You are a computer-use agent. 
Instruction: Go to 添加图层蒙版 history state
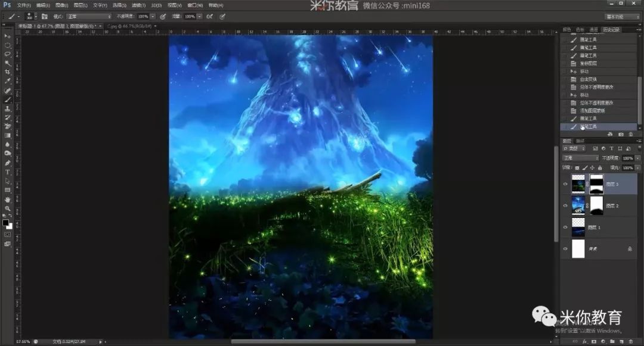[x=592, y=111]
